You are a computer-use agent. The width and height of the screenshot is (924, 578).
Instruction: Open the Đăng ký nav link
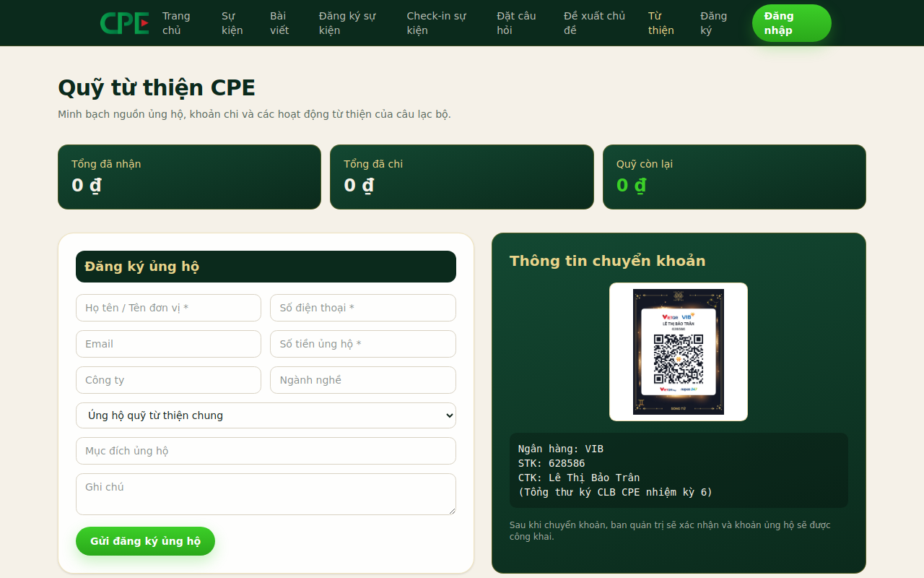point(713,23)
